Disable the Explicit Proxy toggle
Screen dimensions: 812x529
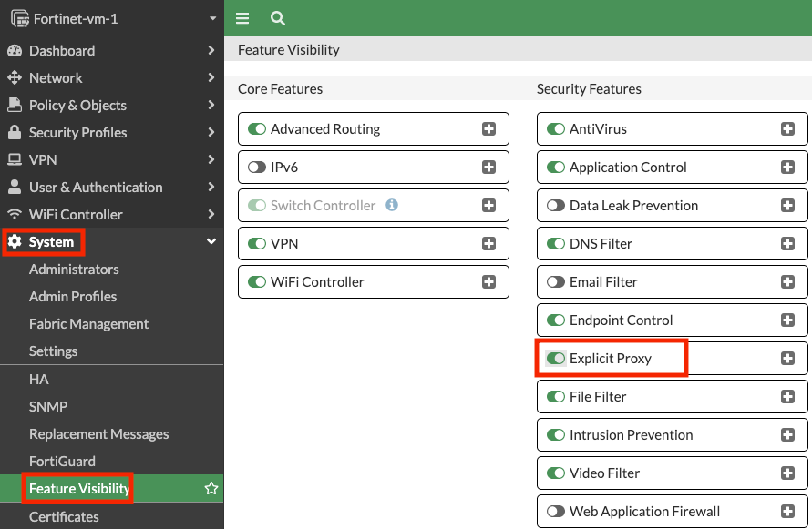pyautogui.click(x=555, y=359)
